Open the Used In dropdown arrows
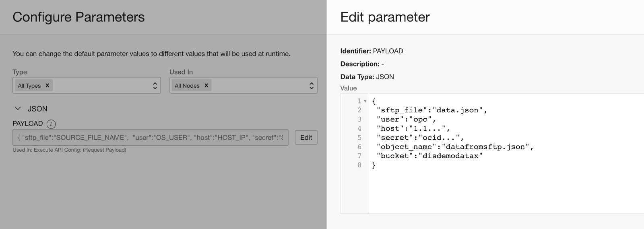This screenshot has width=644, height=229. pos(312,85)
